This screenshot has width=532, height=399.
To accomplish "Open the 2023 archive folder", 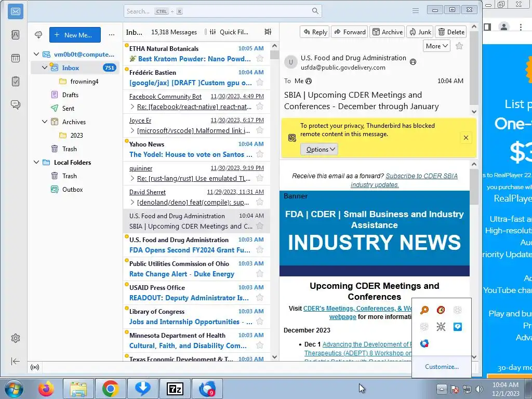I will [x=76, y=136].
